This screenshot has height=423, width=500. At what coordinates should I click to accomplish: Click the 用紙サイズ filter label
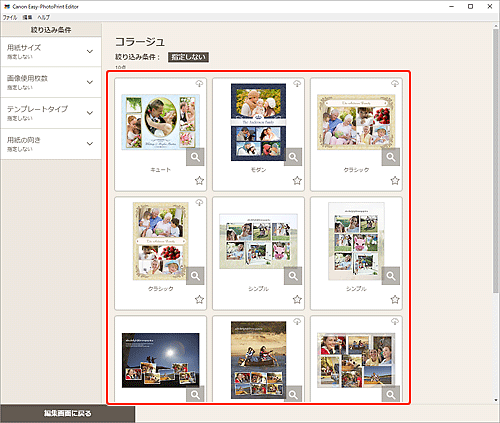click(24, 48)
